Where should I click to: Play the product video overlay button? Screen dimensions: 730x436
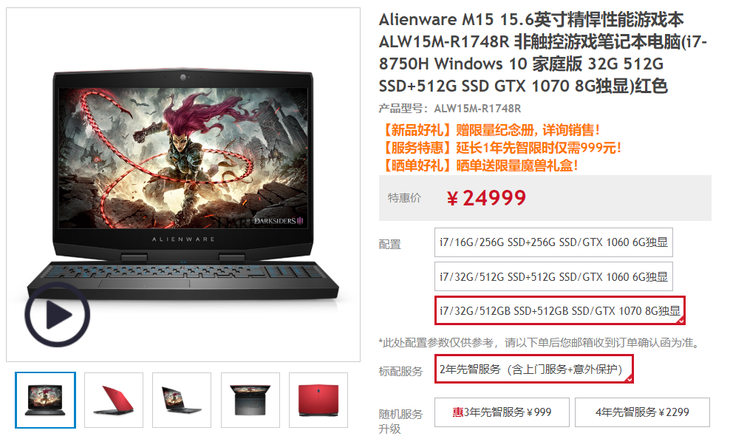(57, 315)
